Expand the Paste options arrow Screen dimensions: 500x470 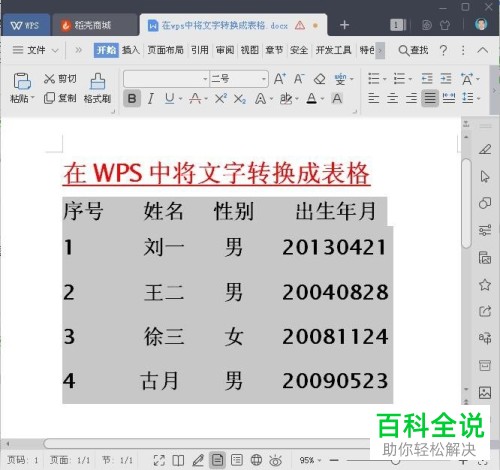coord(33,98)
